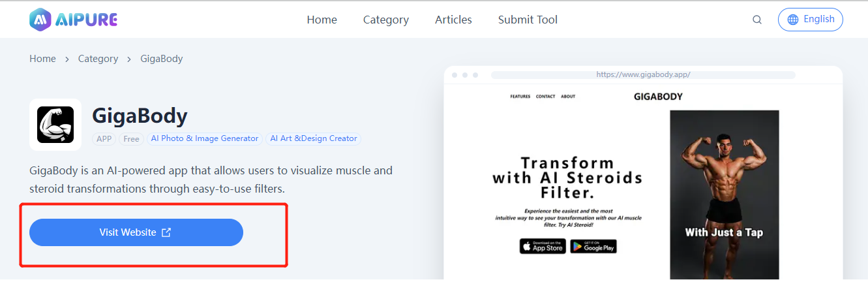Select the APP tag
This screenshot has width=868, height=284.
[104, 138]
